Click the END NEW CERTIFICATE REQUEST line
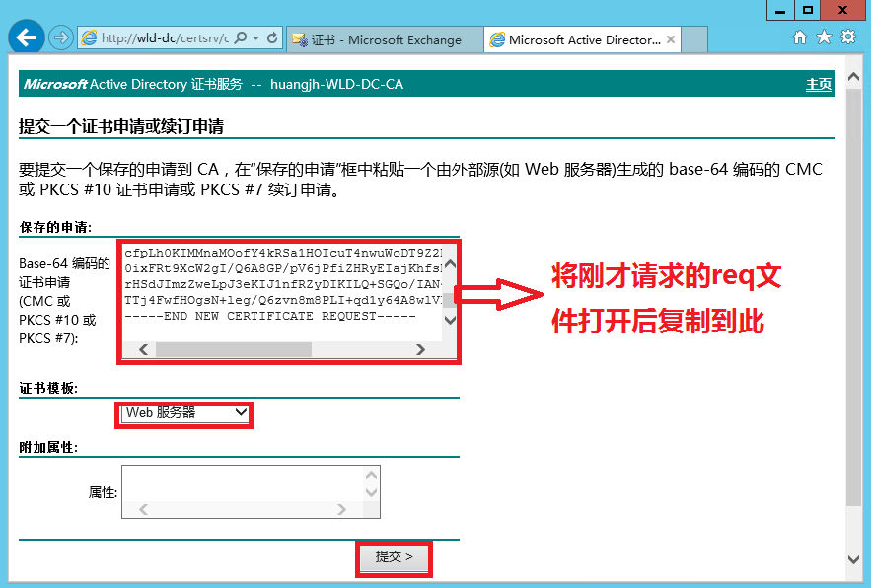Viewport: 871px width, 588px height. click(270, 317)
